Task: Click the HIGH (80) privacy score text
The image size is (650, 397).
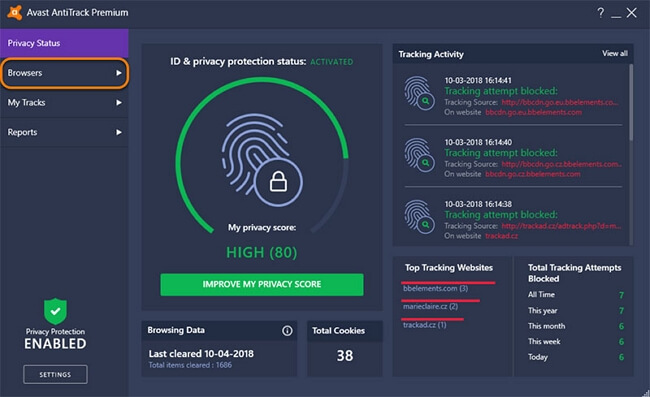Action: point(262,252)
